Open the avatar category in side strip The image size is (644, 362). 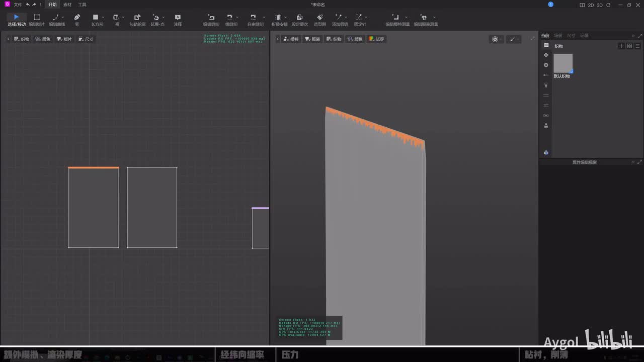pos(546,126)
